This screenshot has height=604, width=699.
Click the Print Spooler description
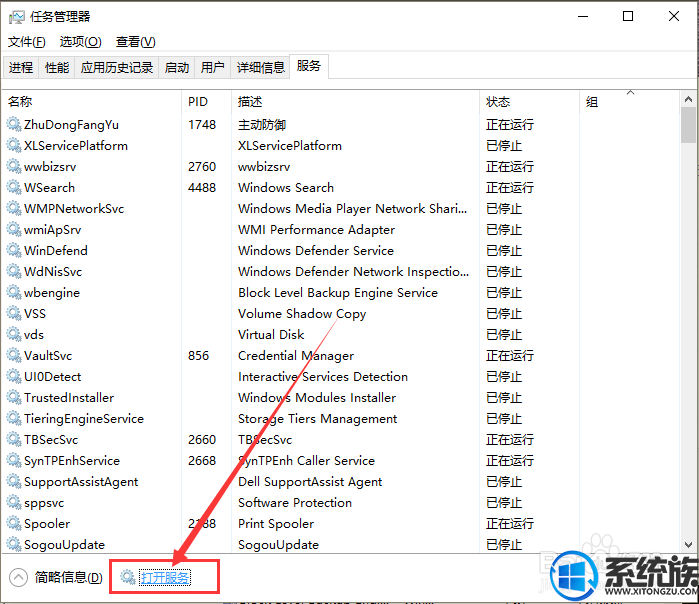[276, 524]
